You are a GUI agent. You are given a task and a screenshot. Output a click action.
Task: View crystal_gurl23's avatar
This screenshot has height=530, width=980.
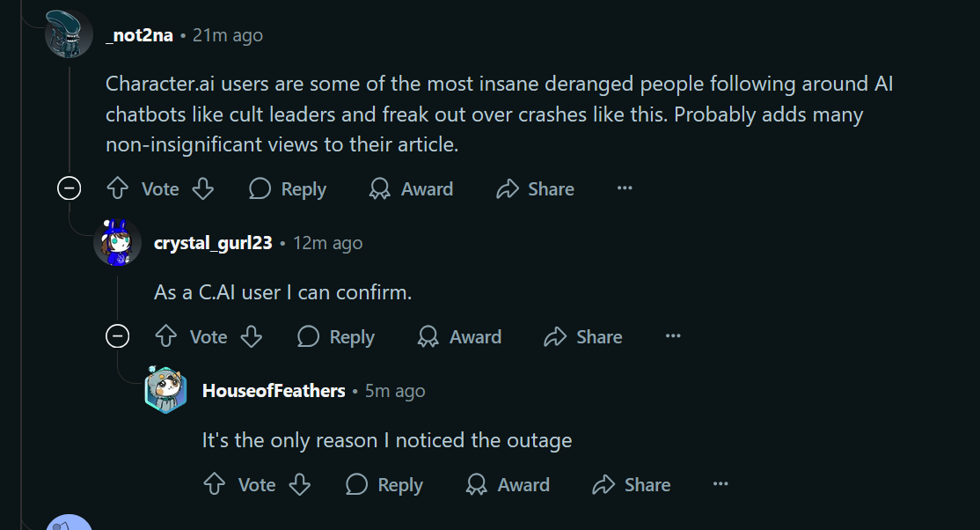point(117,242)
